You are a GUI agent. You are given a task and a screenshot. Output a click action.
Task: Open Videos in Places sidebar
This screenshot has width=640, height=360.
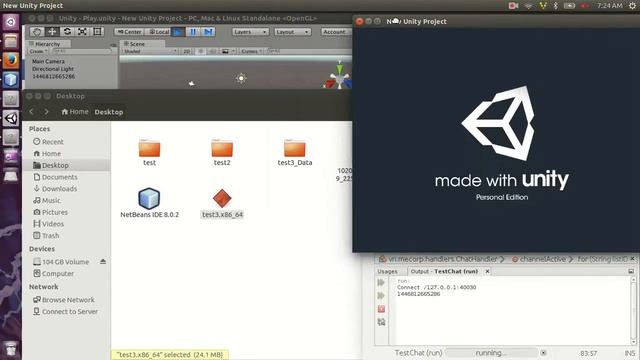(48, 224)
